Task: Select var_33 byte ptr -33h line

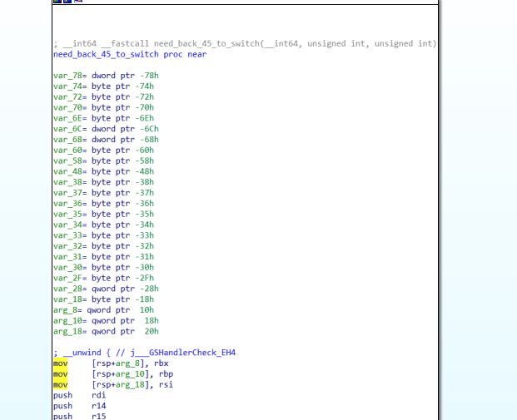Action: click(103, 235)
